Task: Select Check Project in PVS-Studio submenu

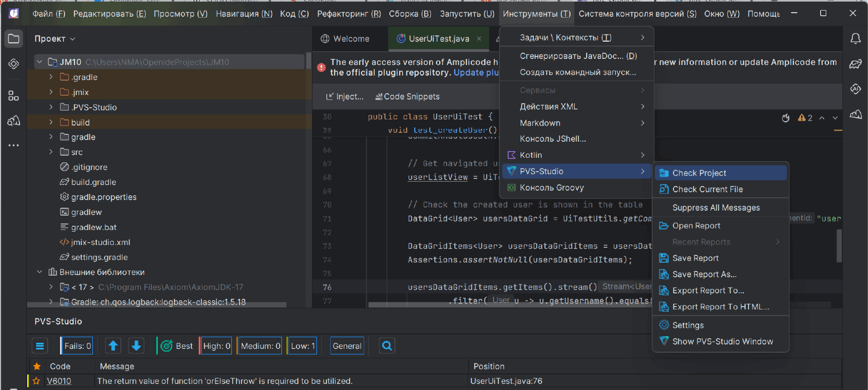Action: (x=699, y=173)
